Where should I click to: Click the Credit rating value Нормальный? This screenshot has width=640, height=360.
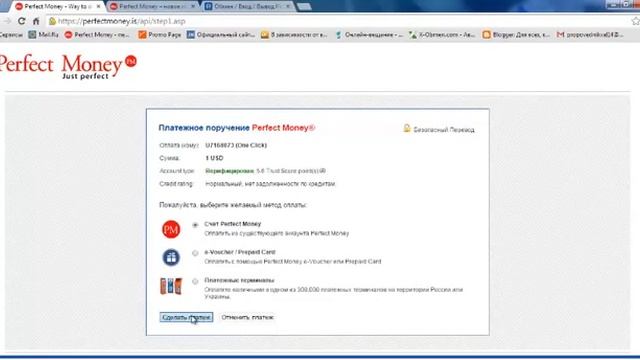tap(270, 184)
